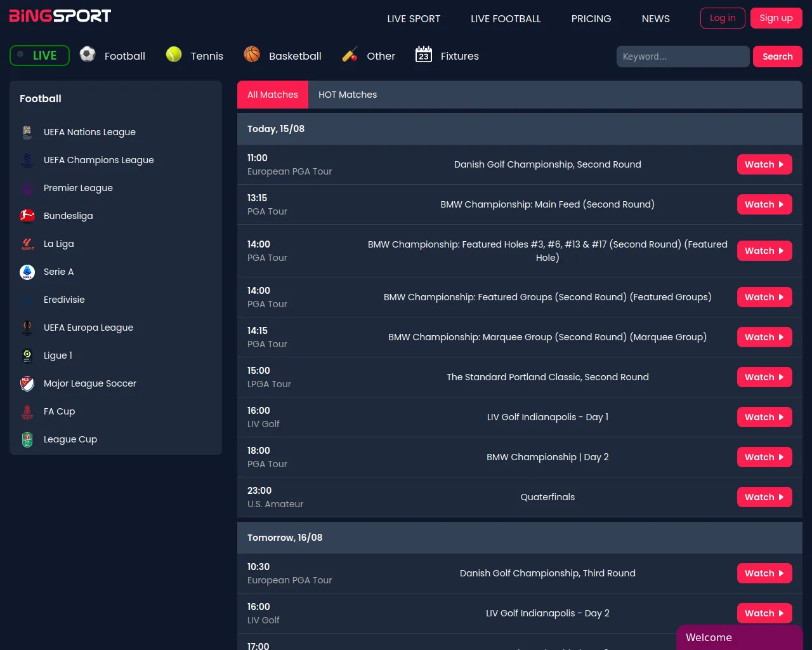
Task: Click the UEFA Europa League logo icon
Action: click(27, 328)
